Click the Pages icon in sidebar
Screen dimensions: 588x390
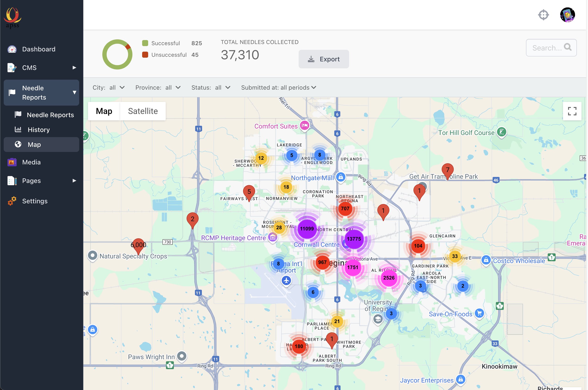pos(12,181)
